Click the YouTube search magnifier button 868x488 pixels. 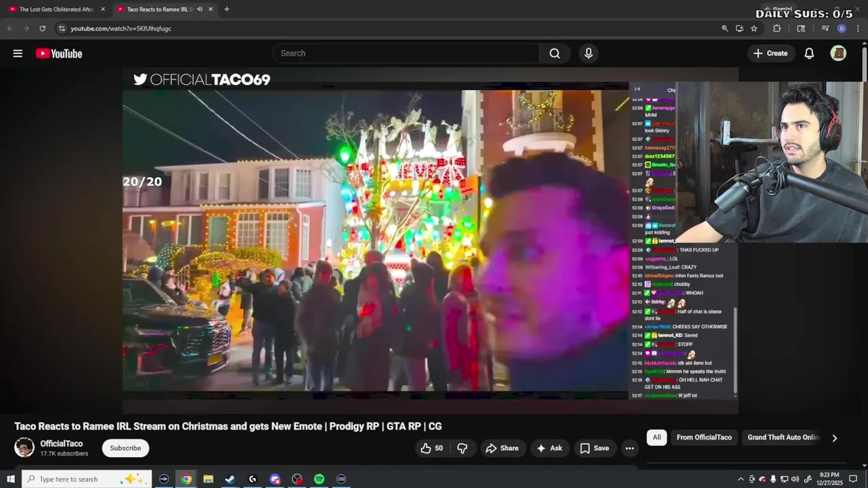tap(555, 54)
